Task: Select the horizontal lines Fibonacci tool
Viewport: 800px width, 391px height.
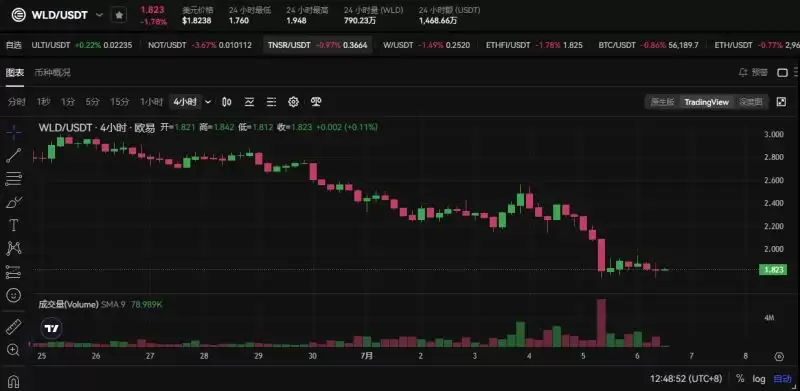Action: 14,179
